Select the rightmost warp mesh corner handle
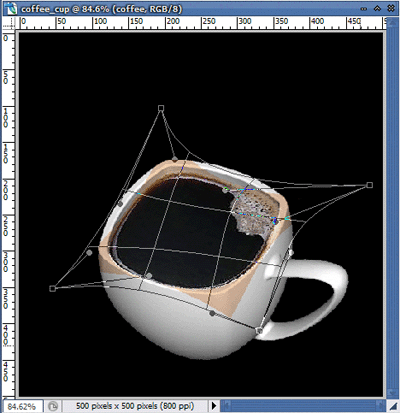The height and width of the screenshot is (413, 400). 369,185
